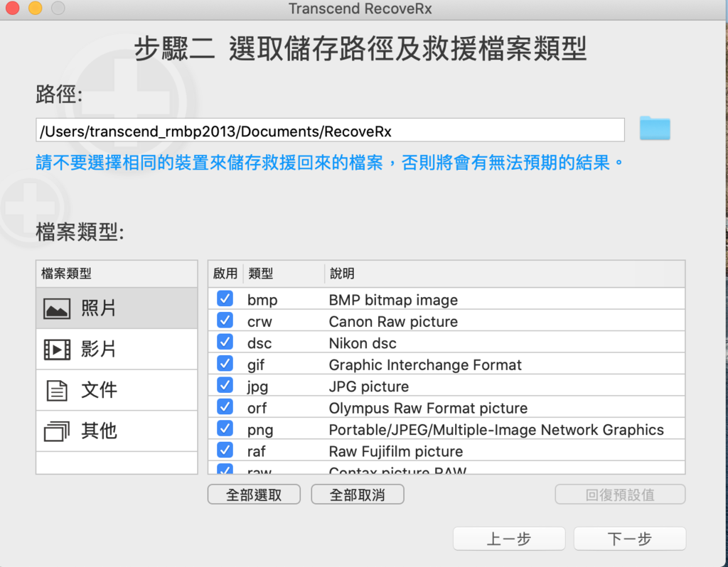Proceed with the 下一步 button
The width and height of the screenshot is (728, 567).
630,539
